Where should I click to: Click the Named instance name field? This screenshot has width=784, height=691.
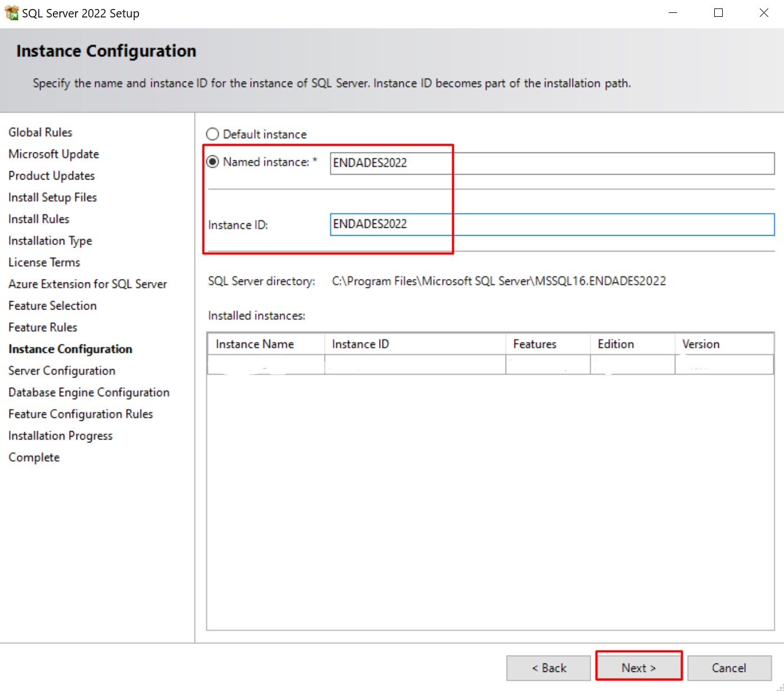coord(552,163)
